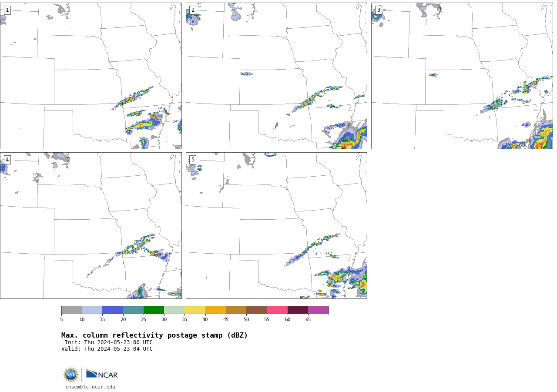Open ensemble member 5 reflectivity map
This screenshot has height=392, width=557.
pos(276,225)
